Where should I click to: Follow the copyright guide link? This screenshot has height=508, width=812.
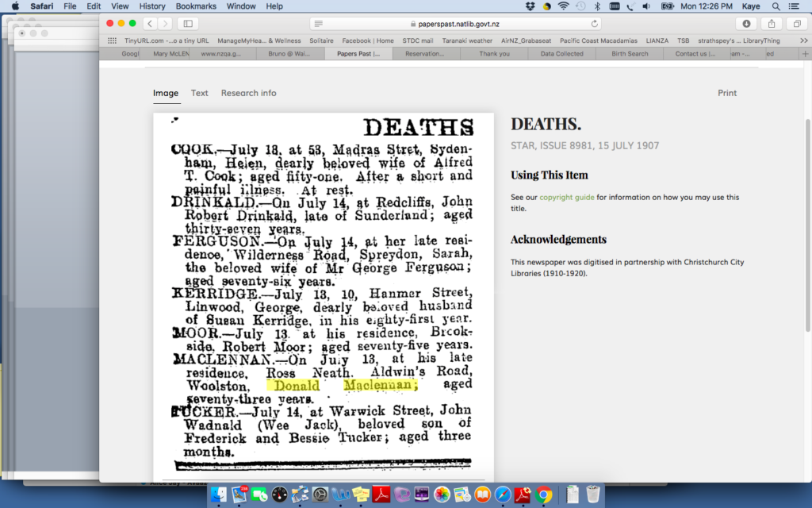click(566, 197)
